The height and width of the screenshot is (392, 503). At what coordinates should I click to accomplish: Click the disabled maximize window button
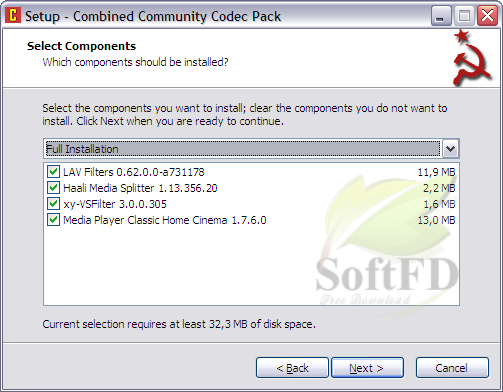pos(464,16)
